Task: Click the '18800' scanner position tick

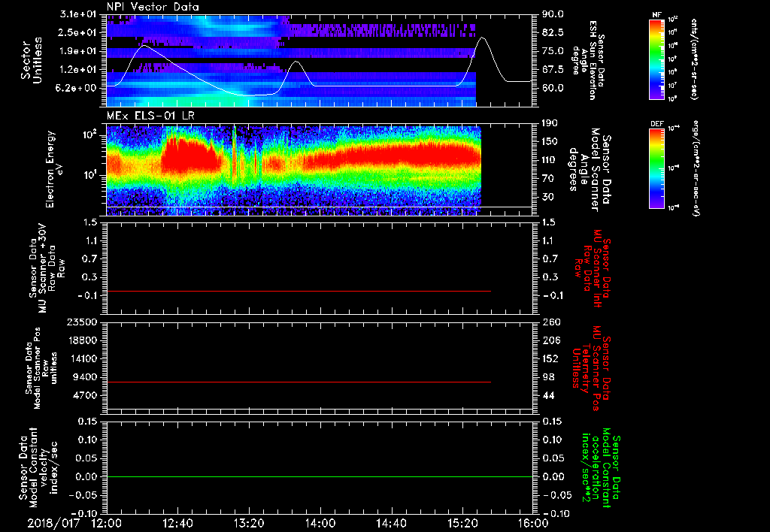Action: 81,340
